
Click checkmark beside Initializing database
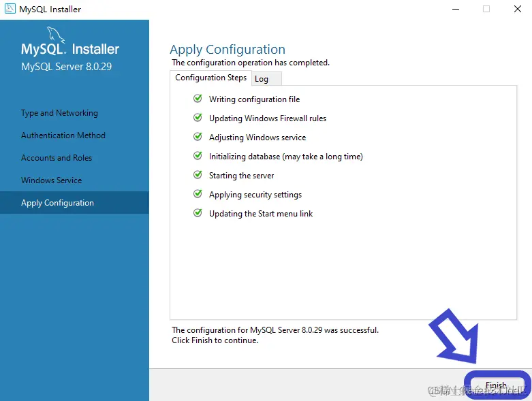[198, 156]
